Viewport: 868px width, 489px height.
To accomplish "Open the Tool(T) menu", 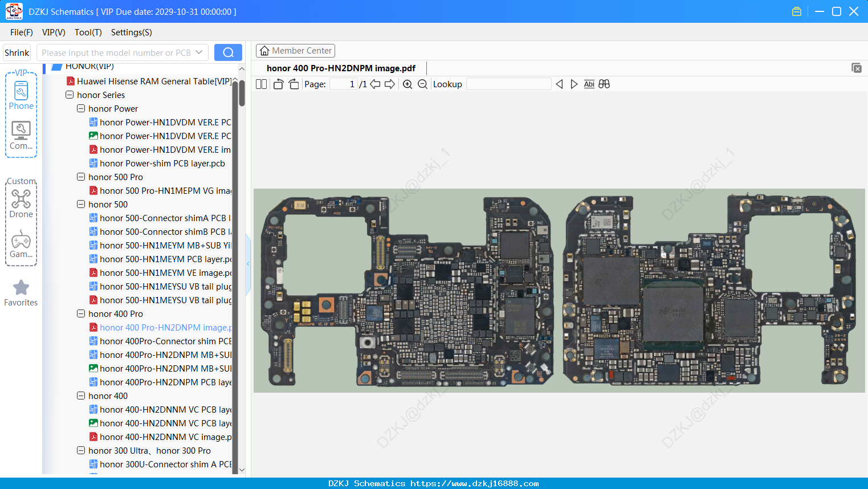I will tap(88, 32).
